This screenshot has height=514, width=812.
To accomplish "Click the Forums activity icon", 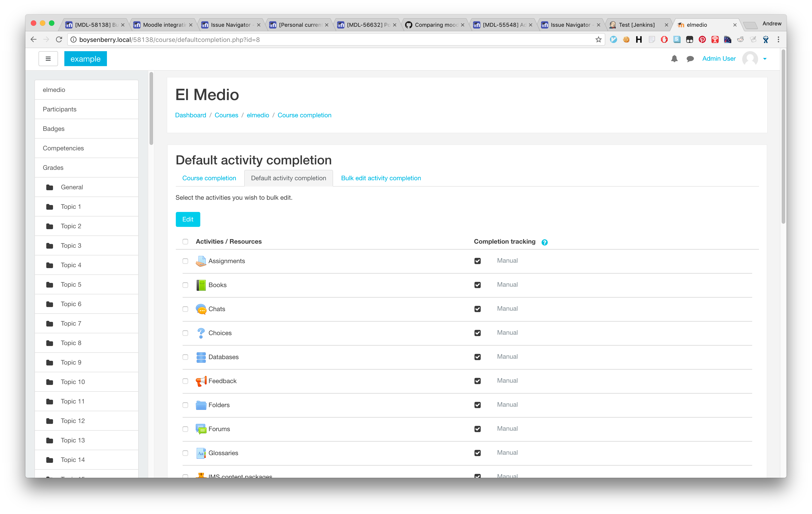I will (201, 429).
